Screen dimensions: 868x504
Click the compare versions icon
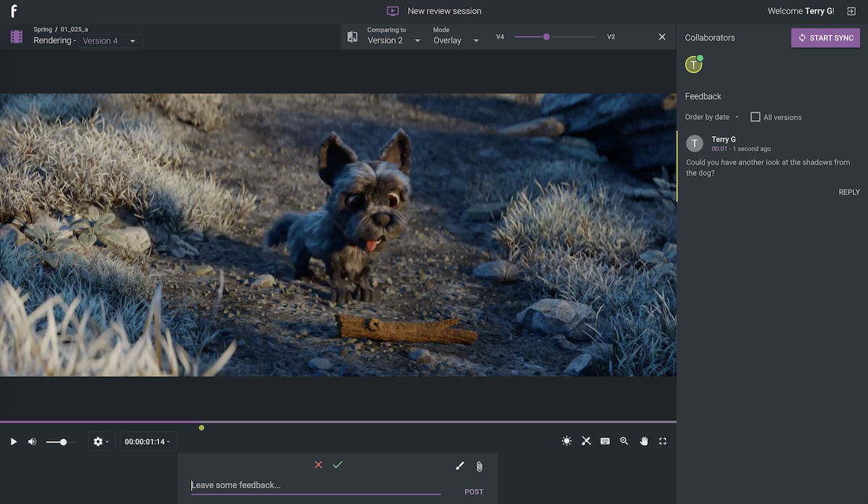point(352,36)
